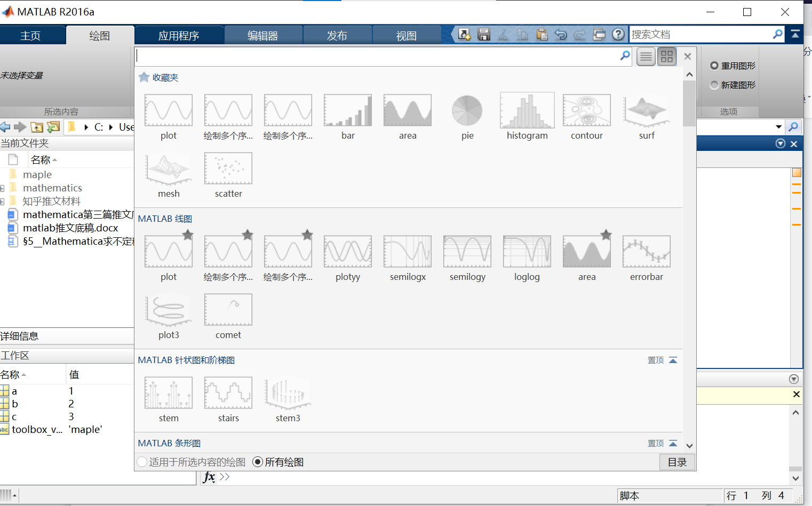Select the 绘图 tab
The width and height of the screenshot is (812, 506).
[x=100, y=36]
